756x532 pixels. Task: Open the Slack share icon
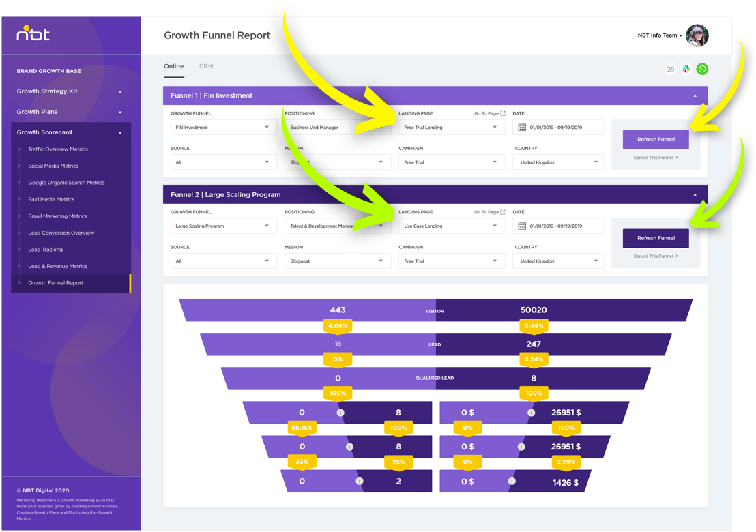tap(686, 69)
